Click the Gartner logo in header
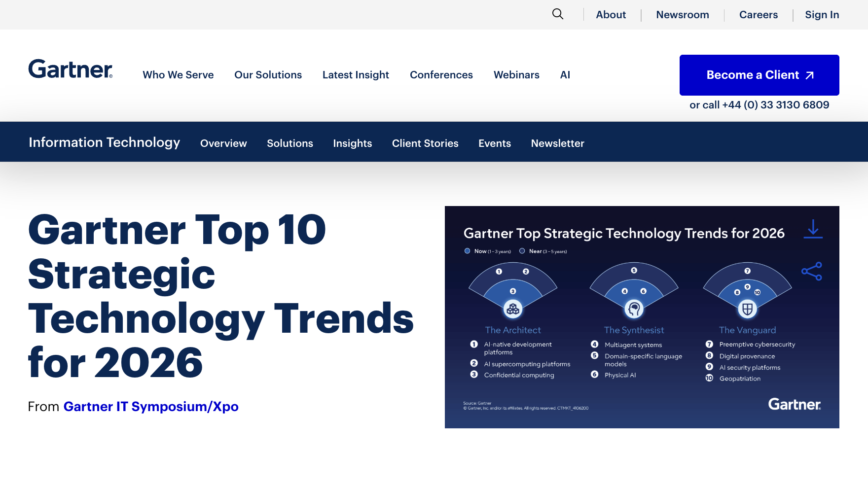This screenshot has height=486, width=868. point(71,69)
